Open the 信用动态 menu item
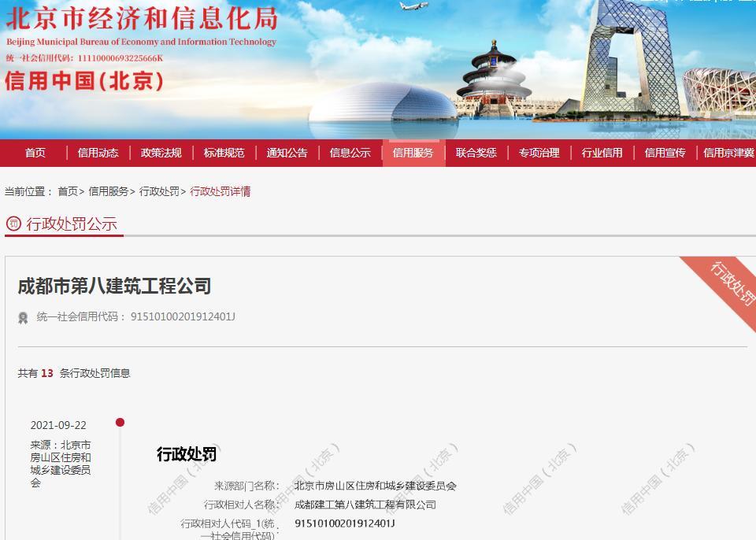The image size is (756, 540). pos(98,153)
